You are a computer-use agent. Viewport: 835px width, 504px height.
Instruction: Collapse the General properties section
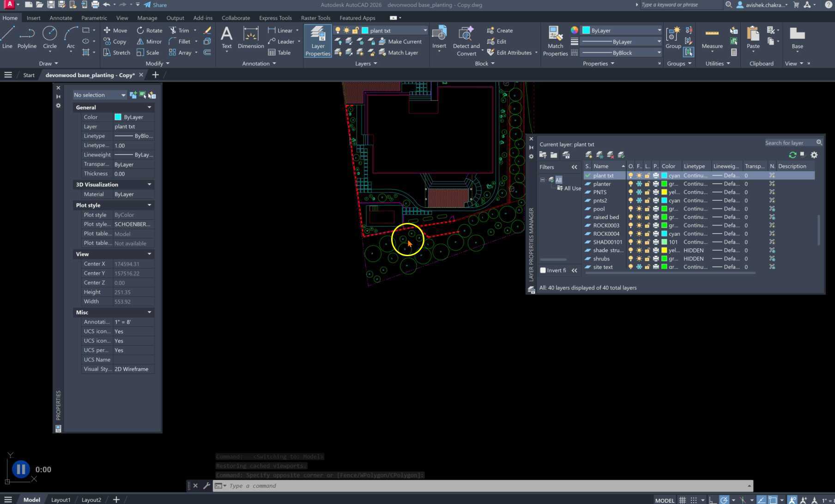[x=149, y=108]
